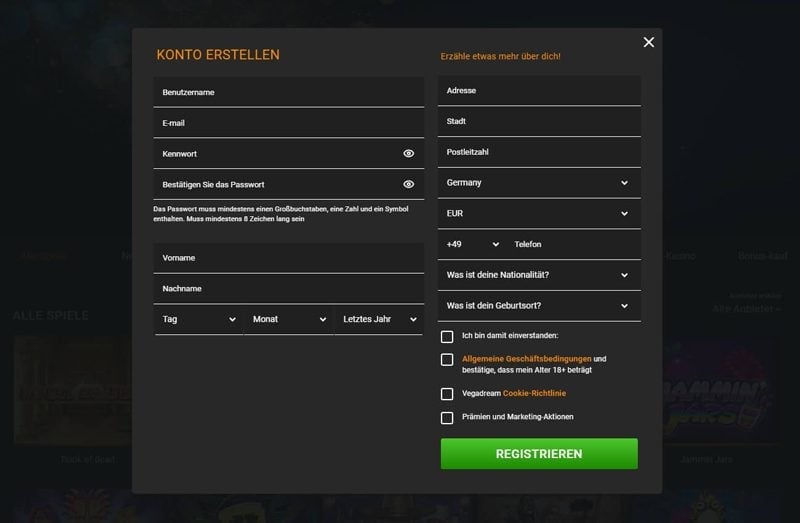Screen dimensions: 800x523
Task: Click the Postleitzahl input field
Action: (x=539, y=152)
